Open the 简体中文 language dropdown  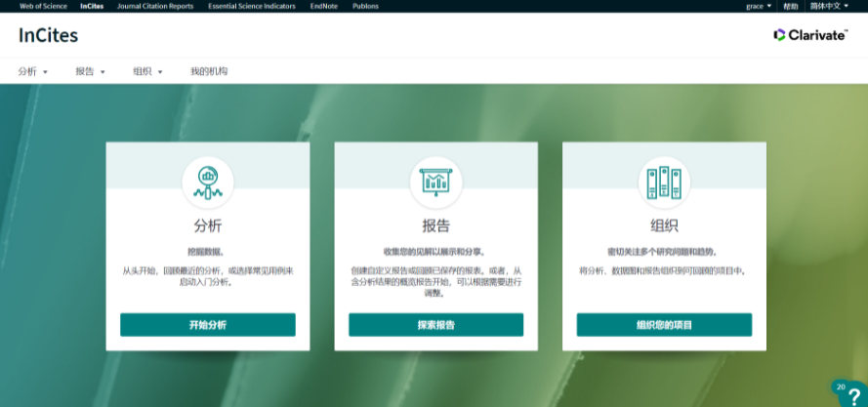829,6
